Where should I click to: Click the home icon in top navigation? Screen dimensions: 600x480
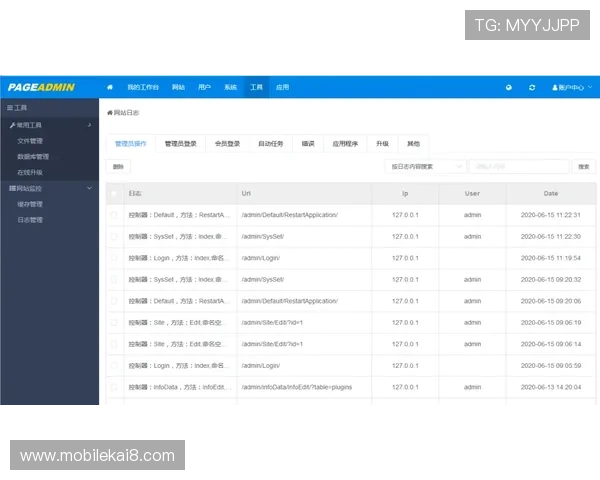(x=110, y=87)
